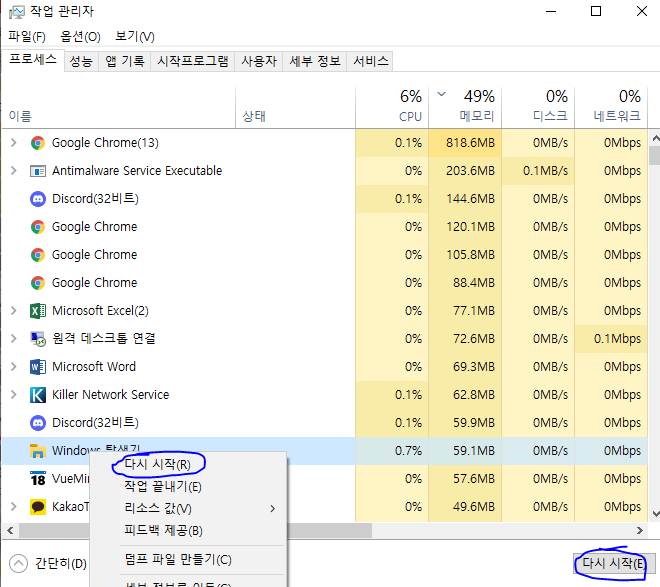Sort by the 이름 column header
Viewport: 660px width, 587px height.
(119, 108)
